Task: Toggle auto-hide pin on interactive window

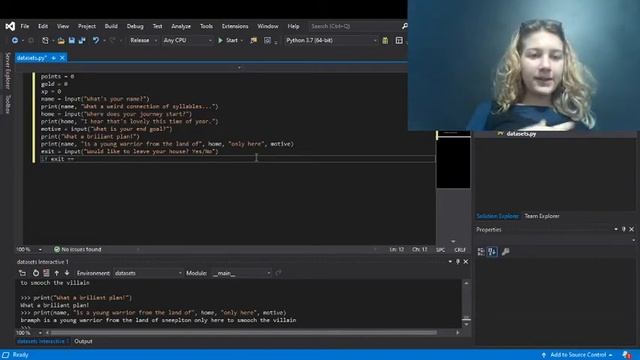Action: click(x=458, y=262)
